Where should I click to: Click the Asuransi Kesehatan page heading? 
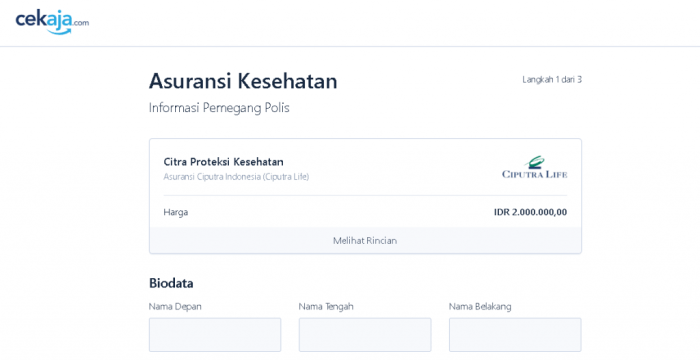243,81
